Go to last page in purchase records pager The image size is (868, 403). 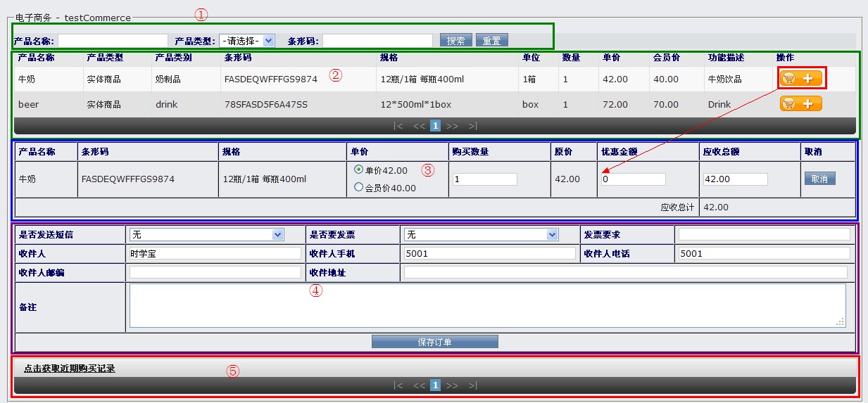472,385
